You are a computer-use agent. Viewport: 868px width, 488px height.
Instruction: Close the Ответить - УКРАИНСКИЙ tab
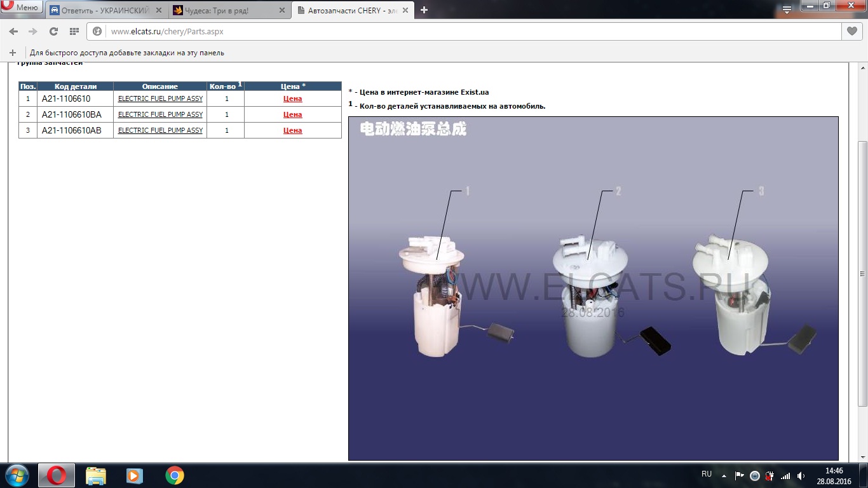158,10
